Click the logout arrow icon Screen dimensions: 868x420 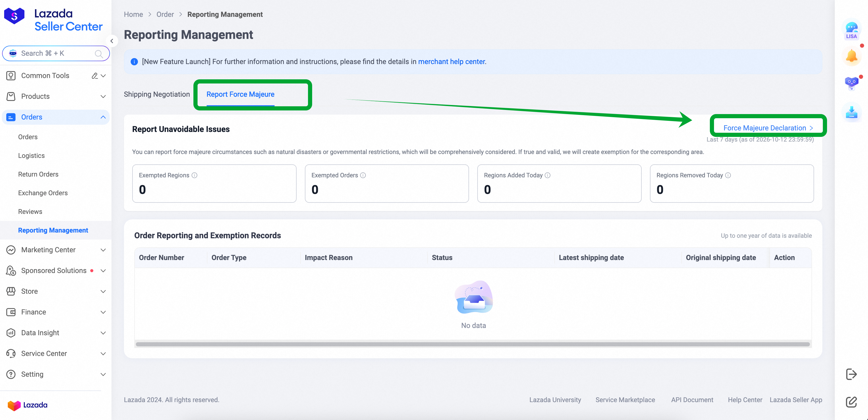pos(851,374)
